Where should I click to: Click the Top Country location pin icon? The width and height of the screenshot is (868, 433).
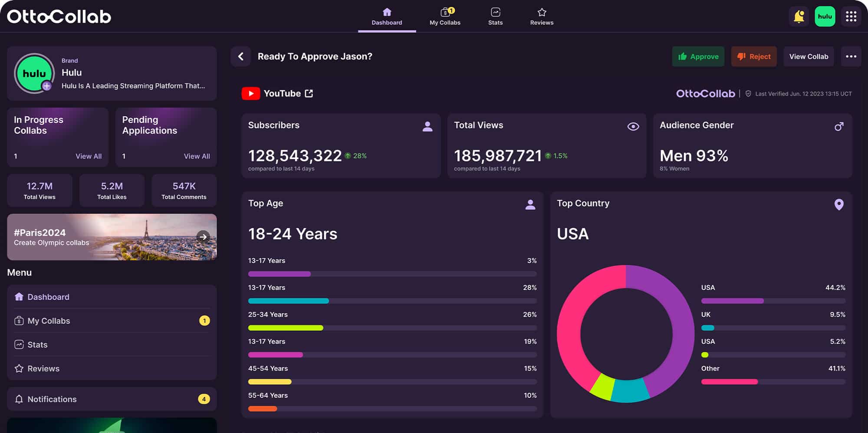pos(839,205)
